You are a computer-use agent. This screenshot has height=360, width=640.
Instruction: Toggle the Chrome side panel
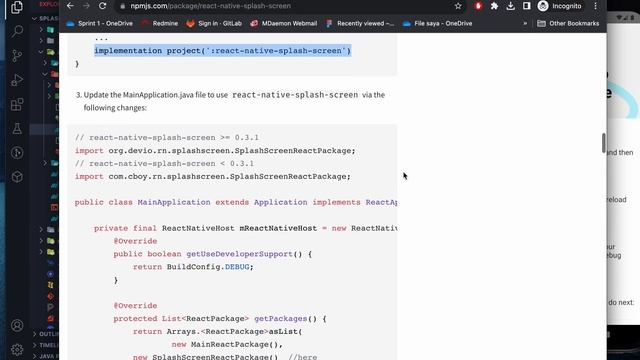coord(527,6)
